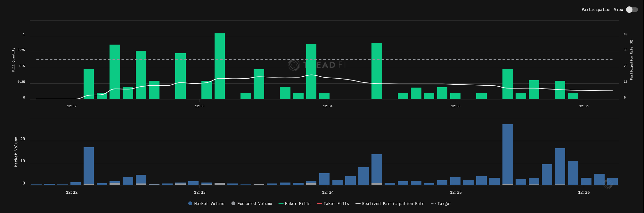The height and width of the screenshot is (213, 644).
Task: Toggle Maker Fills legend green line marker
Action: tap(281, 204)
